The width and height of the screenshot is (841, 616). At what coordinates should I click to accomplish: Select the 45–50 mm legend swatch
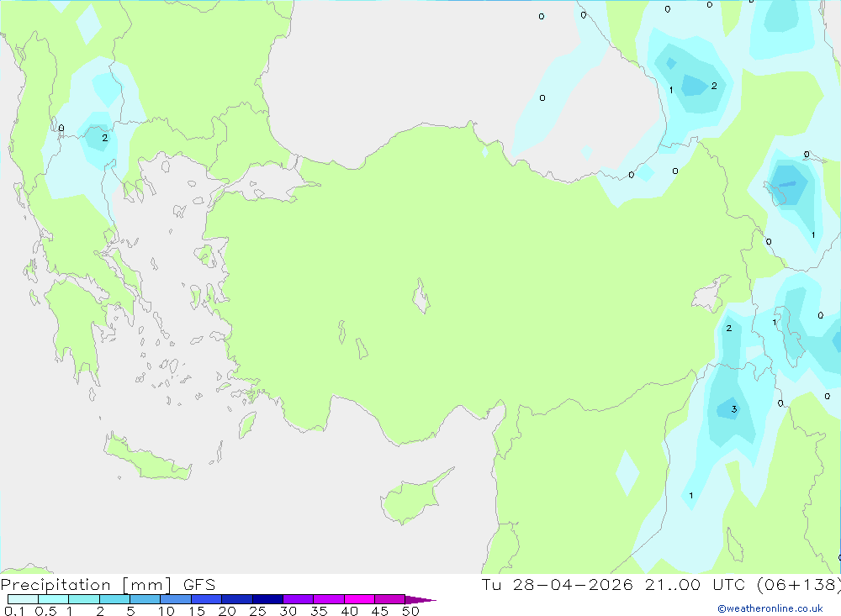point(389,599)
